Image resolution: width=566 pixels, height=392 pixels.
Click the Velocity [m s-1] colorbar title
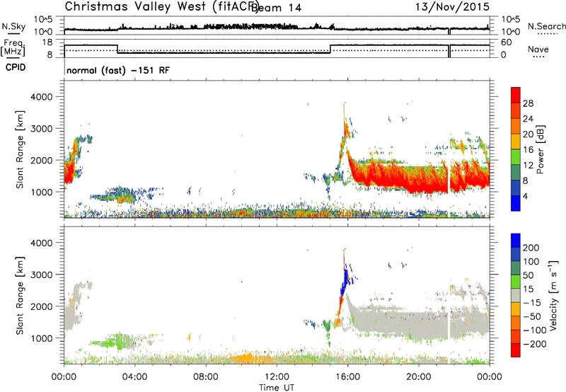pyautogui.click(x=553, y=295)
